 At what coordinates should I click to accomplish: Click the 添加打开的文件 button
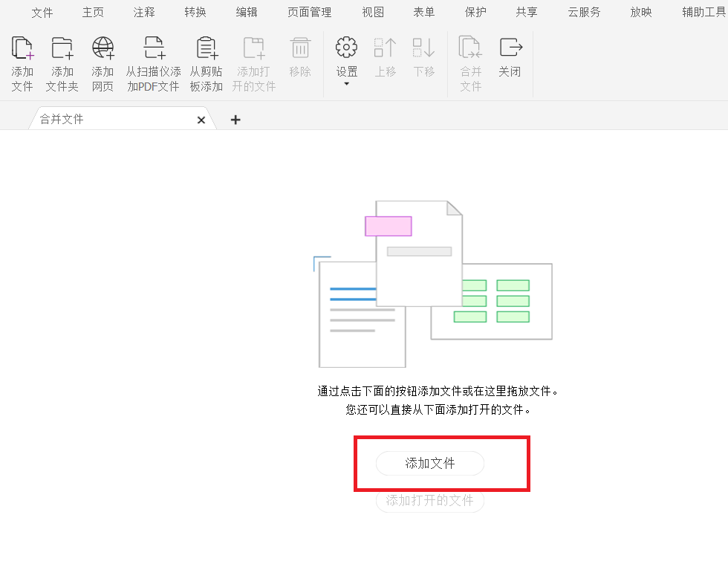[x=429, y=500]
